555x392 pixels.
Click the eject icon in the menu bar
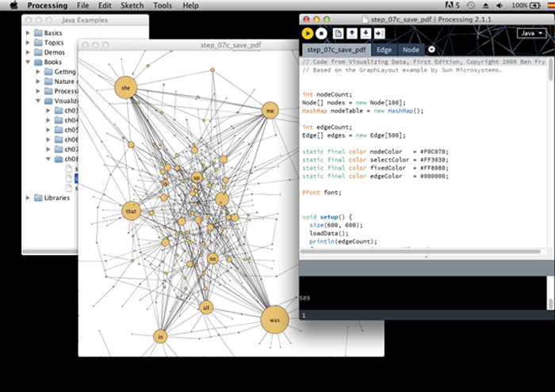(485, 6)
